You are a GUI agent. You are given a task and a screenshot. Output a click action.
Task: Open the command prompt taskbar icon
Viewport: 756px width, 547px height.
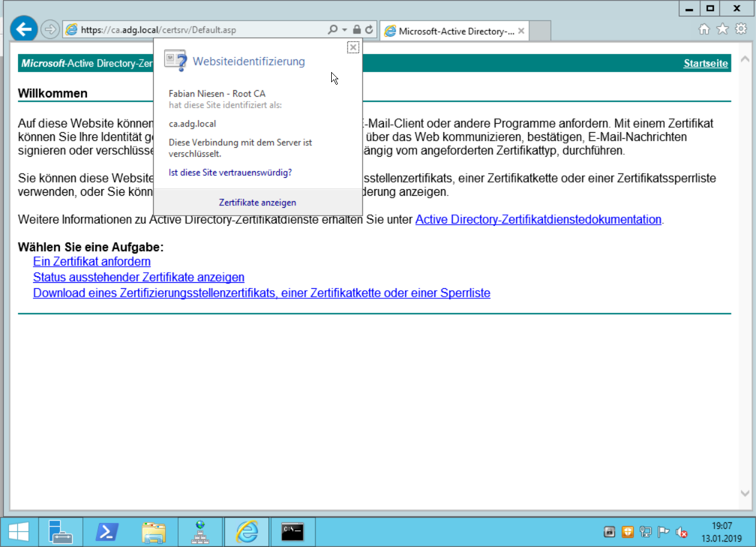click(293, 531)
